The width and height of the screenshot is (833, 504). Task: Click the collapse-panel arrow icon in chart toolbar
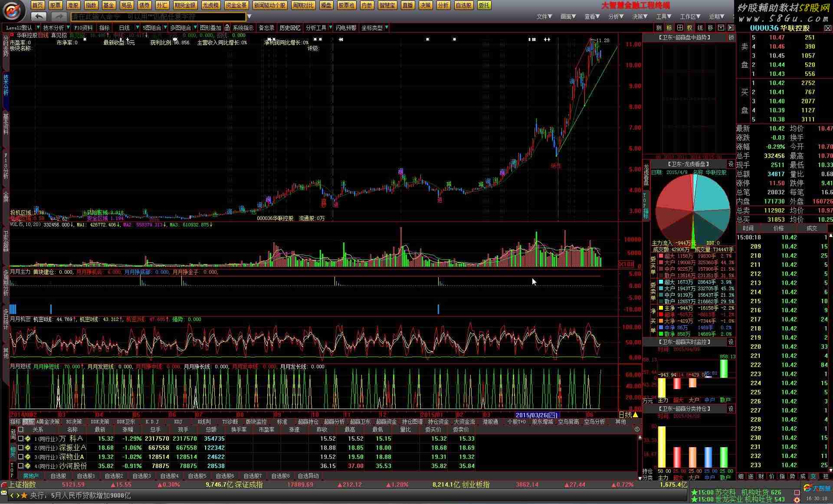pos(731,28)
